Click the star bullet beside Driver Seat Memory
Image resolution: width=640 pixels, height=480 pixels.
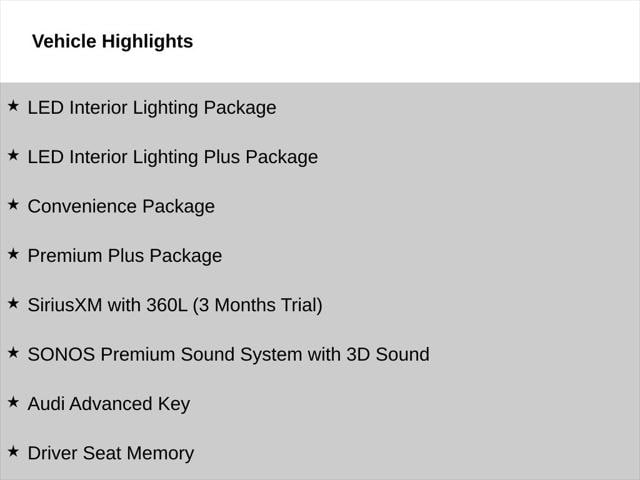pyautogui.click(x=13, y=451)
